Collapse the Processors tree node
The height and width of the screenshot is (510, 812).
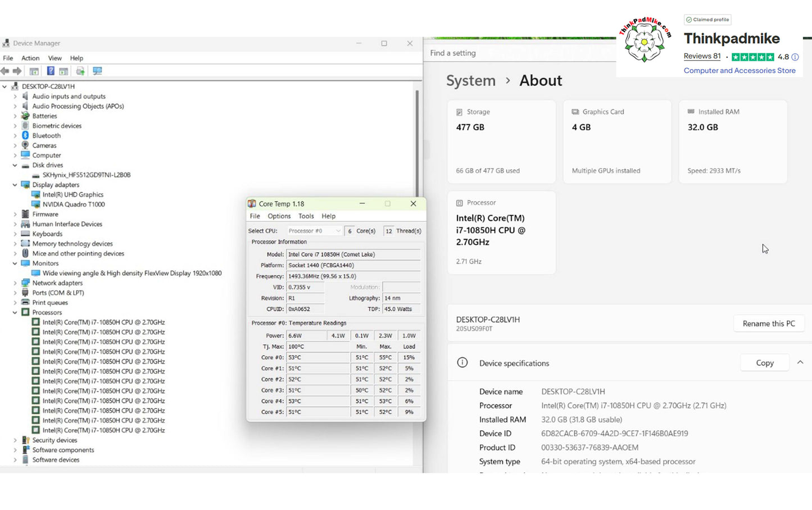(15, 312)
